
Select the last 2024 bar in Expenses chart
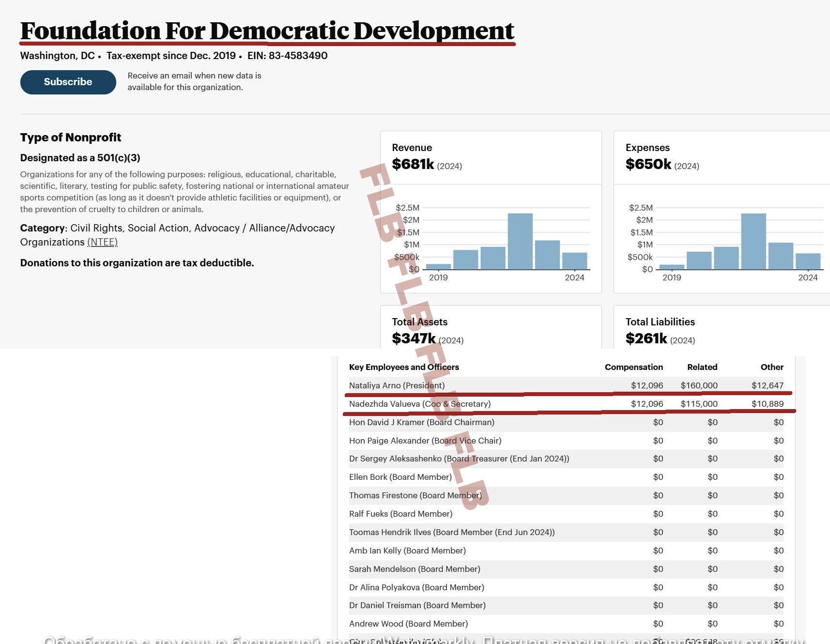tap(808, 261)
